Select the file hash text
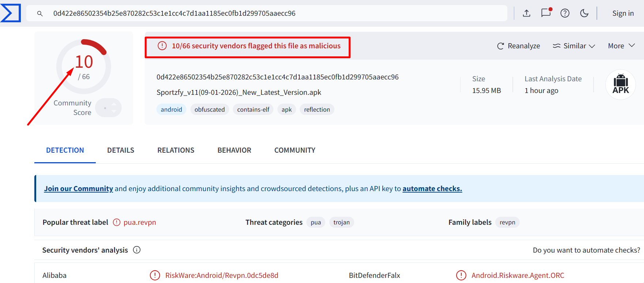644x283 pixels. click(277, 77)
